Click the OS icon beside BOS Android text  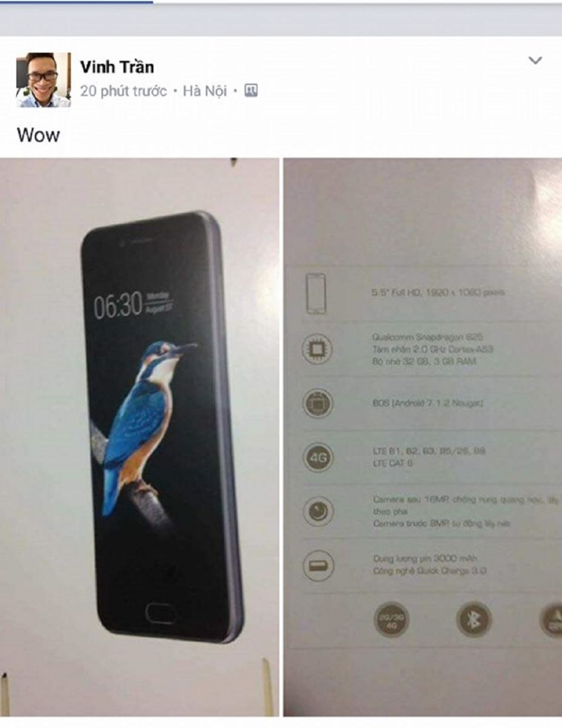pyautogui.click(x=318, y=403)
